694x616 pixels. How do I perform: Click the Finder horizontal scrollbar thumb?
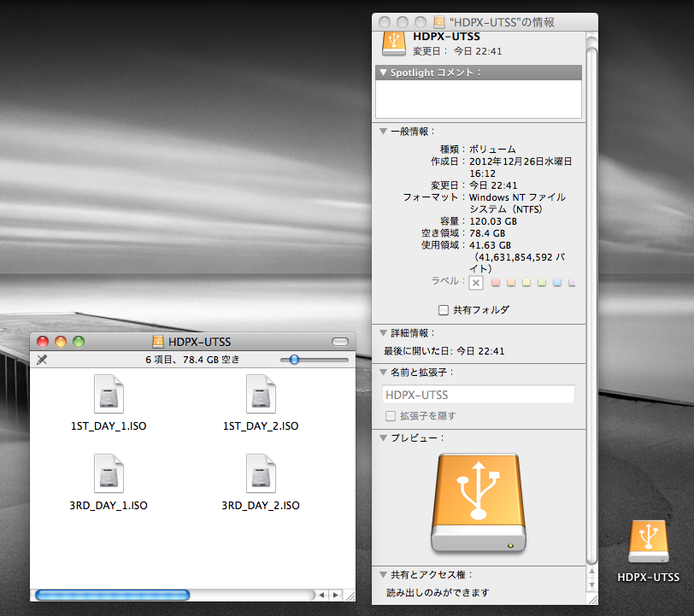coord(113,595)
